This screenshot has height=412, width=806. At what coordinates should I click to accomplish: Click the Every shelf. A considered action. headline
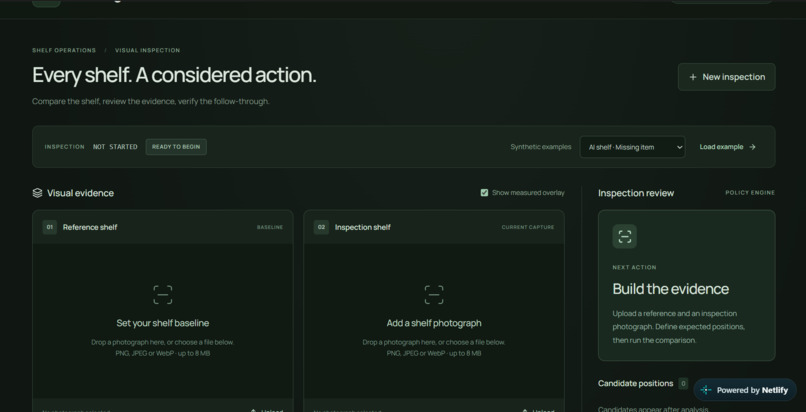pyautogui.click(x=174, y=75)
